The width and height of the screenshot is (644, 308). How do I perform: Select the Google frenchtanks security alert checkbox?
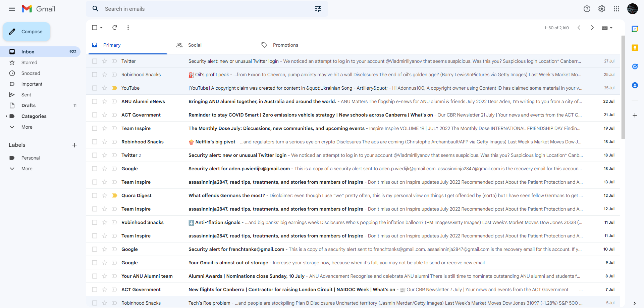95,249
